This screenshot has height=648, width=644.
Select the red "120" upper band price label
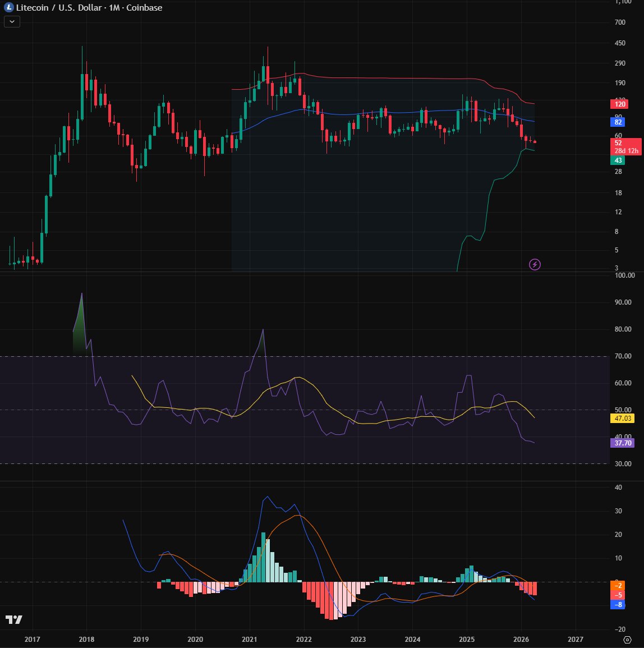pos(619,104)
